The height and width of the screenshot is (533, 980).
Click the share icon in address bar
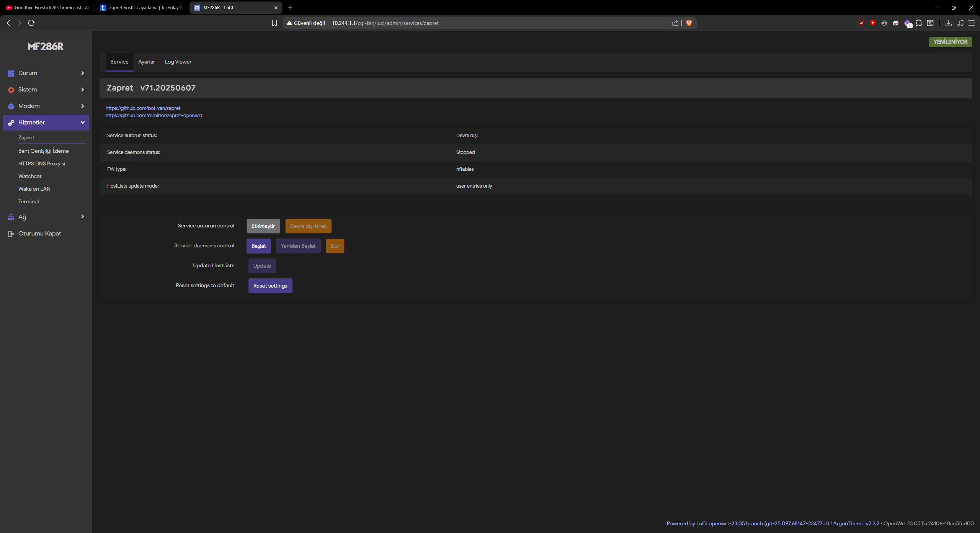click(675, 23)
